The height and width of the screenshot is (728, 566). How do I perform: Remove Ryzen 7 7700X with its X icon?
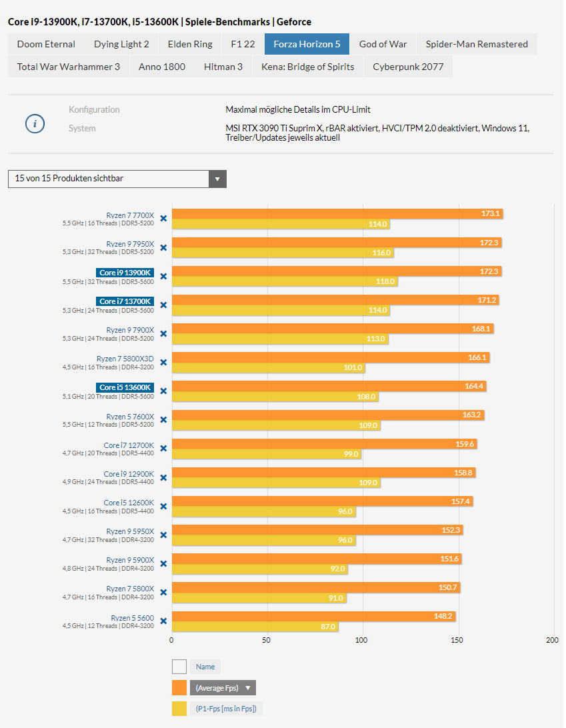pos(163,218)
